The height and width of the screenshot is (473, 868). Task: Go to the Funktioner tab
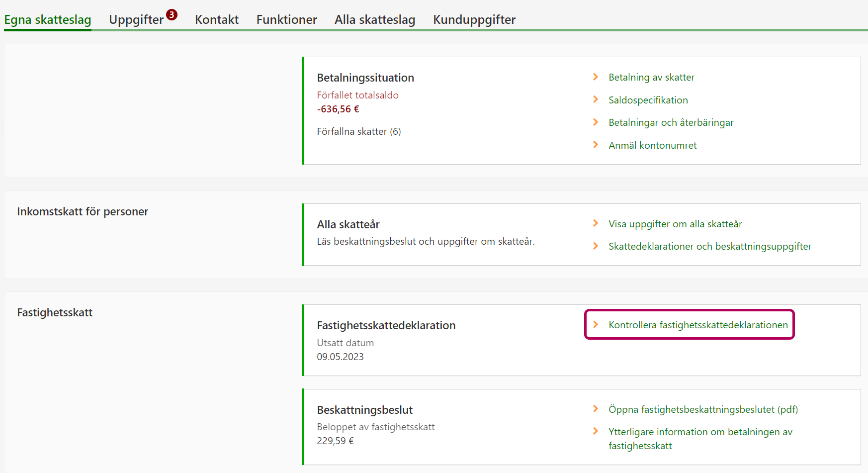pyautogui.click(x=286, y=20)
